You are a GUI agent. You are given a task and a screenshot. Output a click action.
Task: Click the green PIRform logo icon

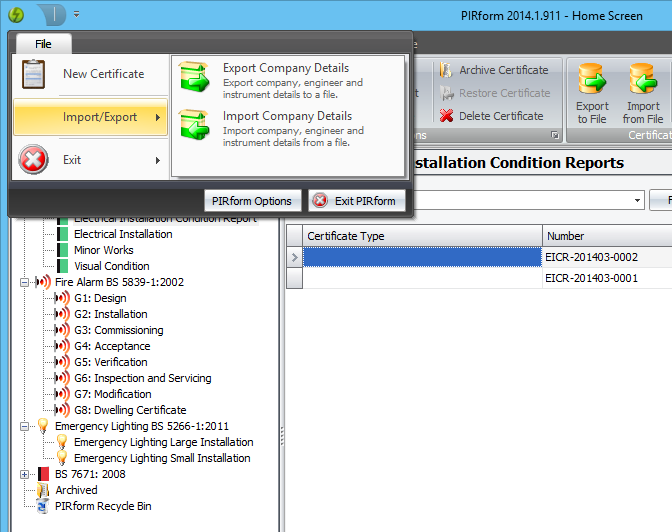(16, 14)
